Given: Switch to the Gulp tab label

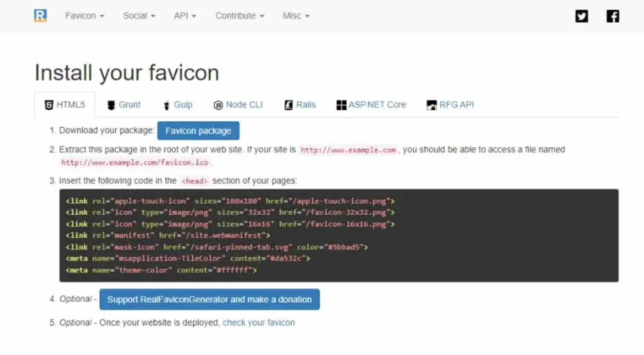Looking at the screenshot, I should pos(183,104).
